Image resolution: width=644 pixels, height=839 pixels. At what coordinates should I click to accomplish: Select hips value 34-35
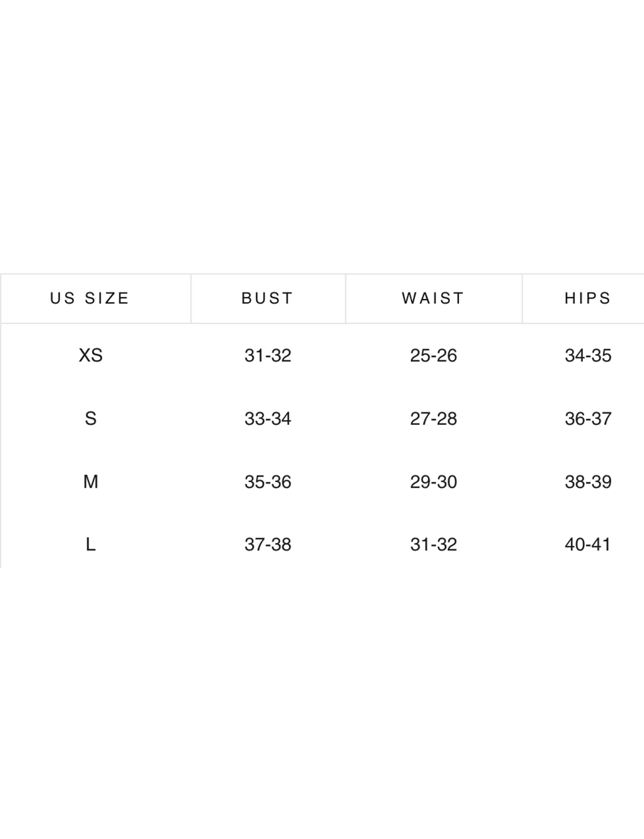[588, 355]
